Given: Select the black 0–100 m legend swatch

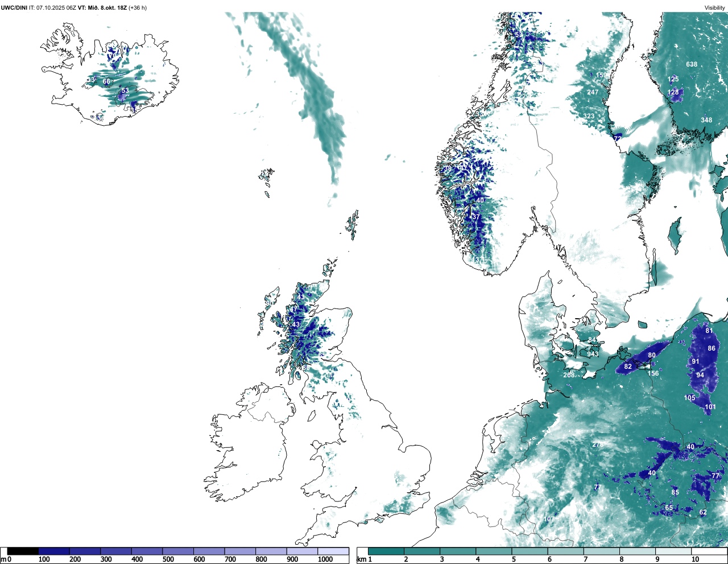Looking at the screenshot, I should (x=23, y=551).
